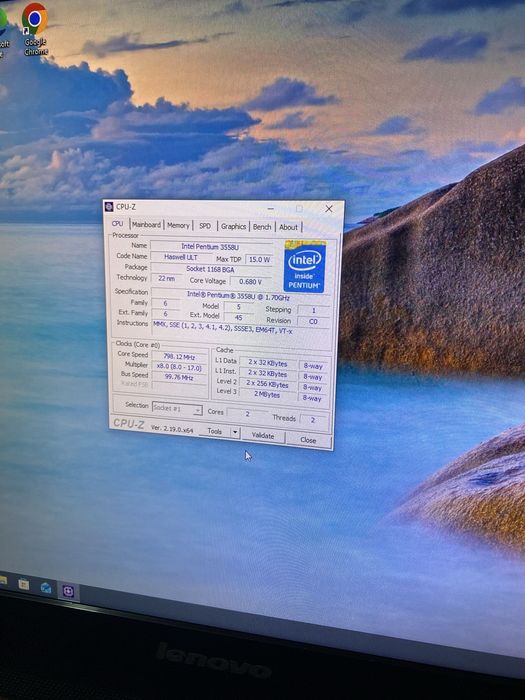Click the Validate button
525x700 pixels.
pos(263,435)
